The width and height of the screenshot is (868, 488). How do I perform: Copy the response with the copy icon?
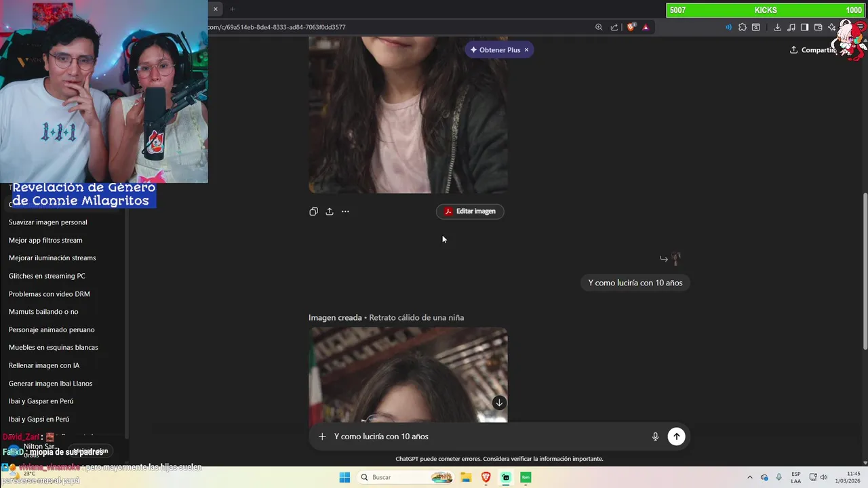tap(313, 211)
